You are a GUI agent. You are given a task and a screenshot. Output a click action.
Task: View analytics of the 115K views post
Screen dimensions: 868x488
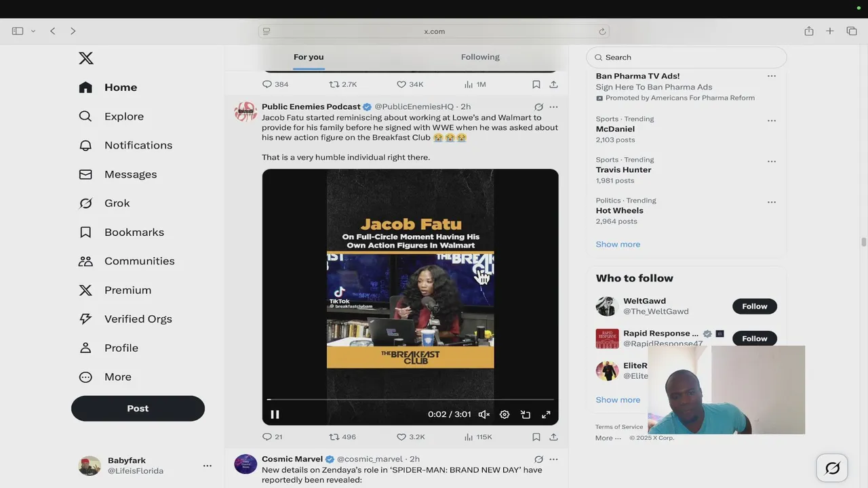click(x=478, y=437)
